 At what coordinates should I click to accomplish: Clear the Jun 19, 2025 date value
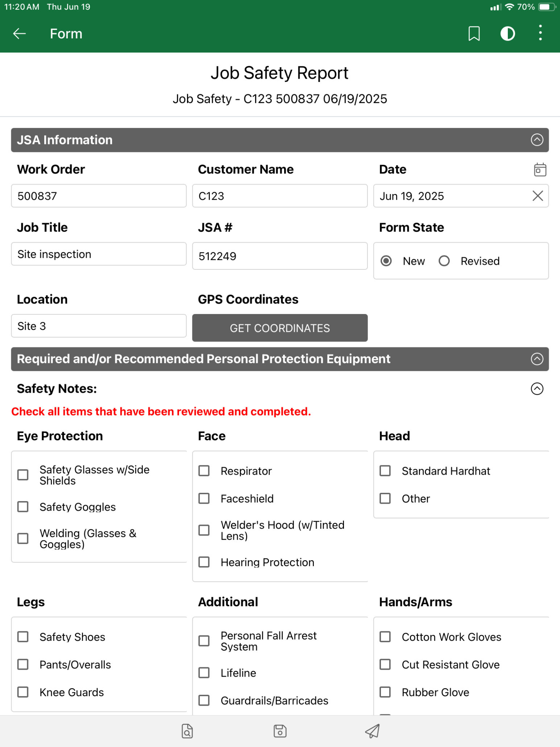[538, 196]
